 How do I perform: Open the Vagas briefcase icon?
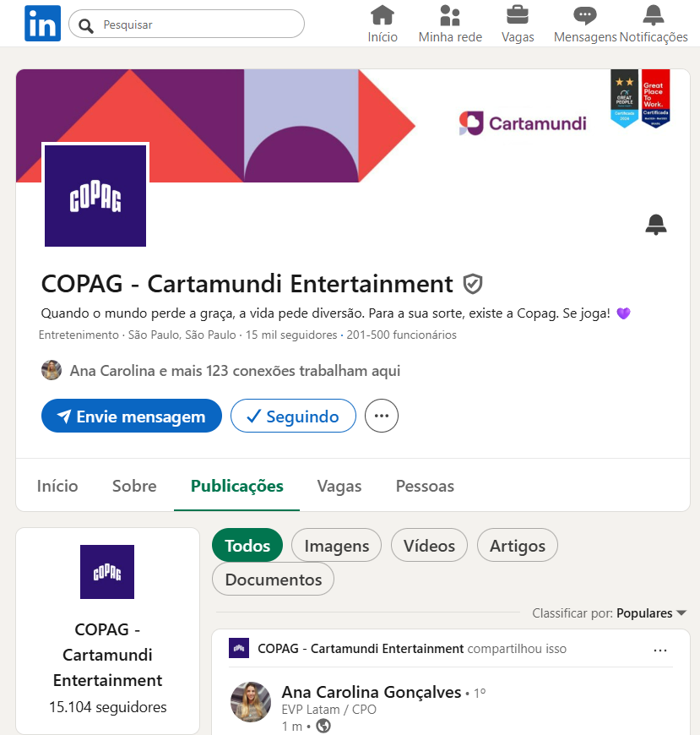click(518, 15)
